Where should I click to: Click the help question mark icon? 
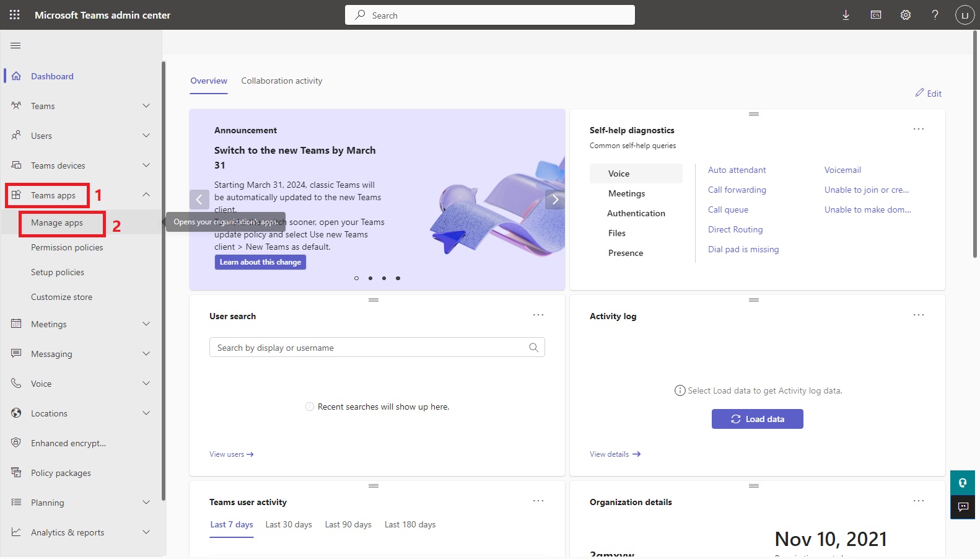click(935, 15)
